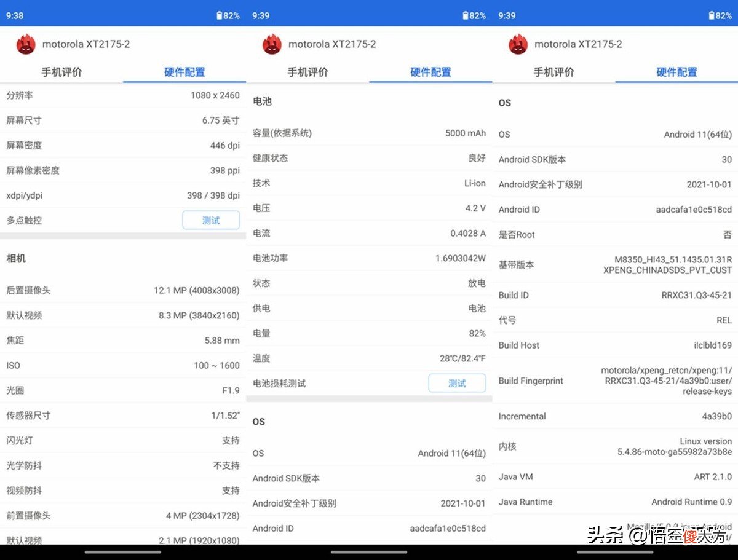Image resolution: width=738 pixels, height=560 pixels.
Task: Select front camera value 4 MP (2304x1728)
Action: [202, 516]
